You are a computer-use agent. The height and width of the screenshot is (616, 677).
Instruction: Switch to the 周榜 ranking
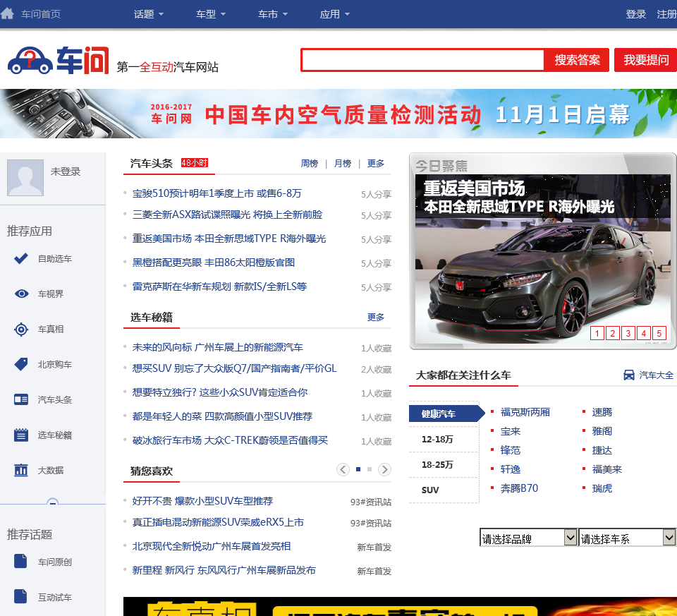[310, 163]
